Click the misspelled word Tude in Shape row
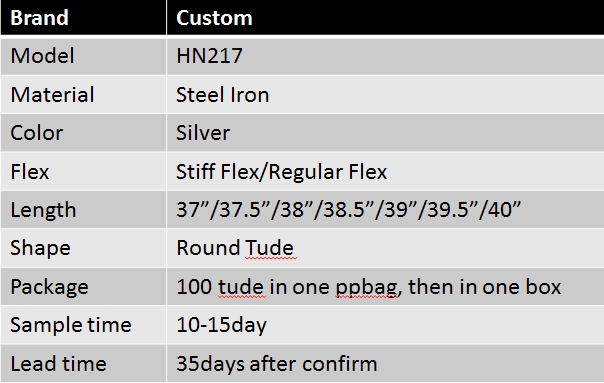 coord(269,248)
